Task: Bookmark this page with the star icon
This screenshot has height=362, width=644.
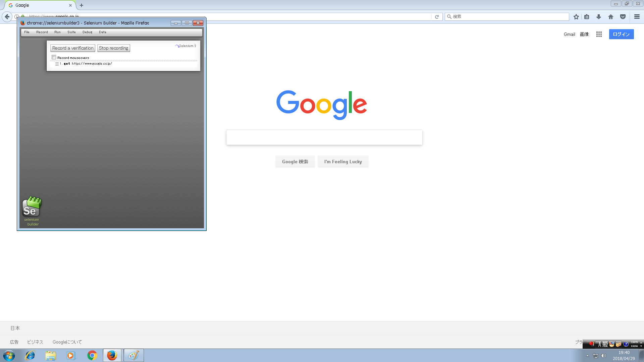Action: tap(576, 17)
